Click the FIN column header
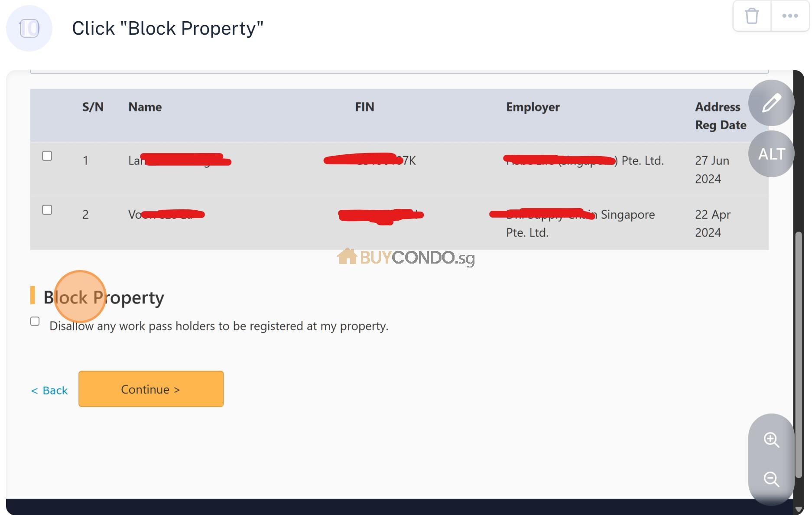 coord(364,107)
